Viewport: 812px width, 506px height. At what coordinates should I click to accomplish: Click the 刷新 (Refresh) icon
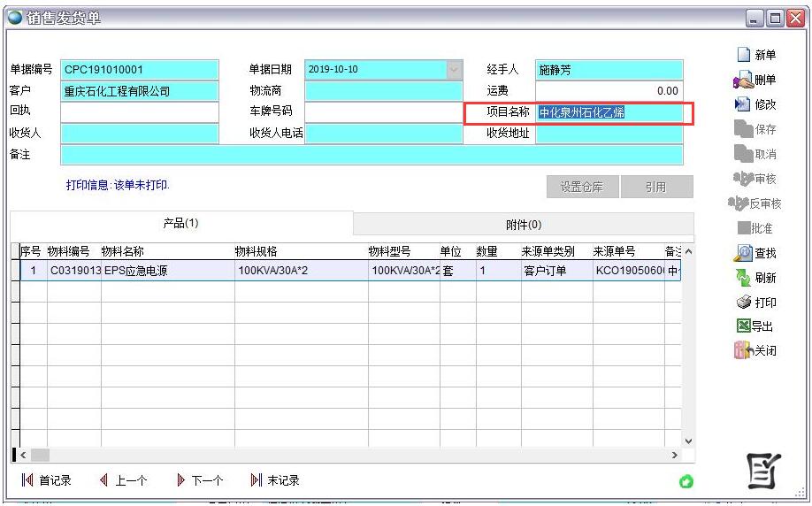coord(743,278)
